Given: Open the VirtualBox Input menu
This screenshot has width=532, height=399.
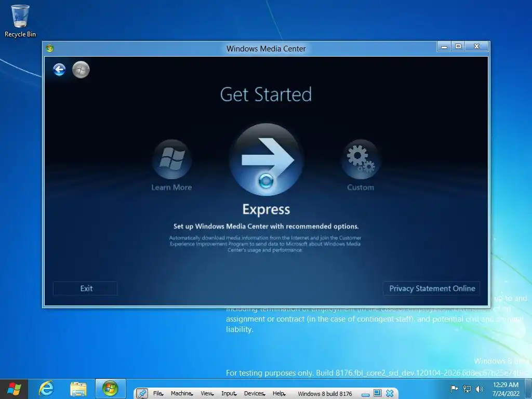Looking at the screenshot, I should click(x=229, y=394).
